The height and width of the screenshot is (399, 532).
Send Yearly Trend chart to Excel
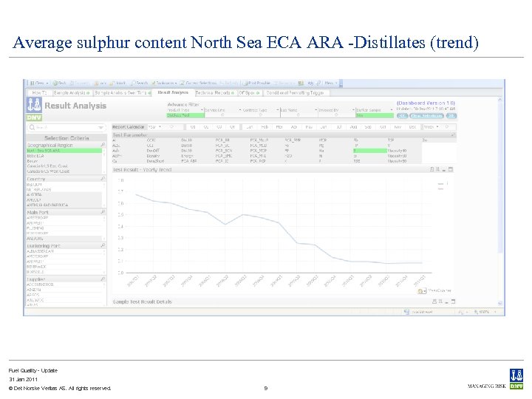click(x=437, y=169)
